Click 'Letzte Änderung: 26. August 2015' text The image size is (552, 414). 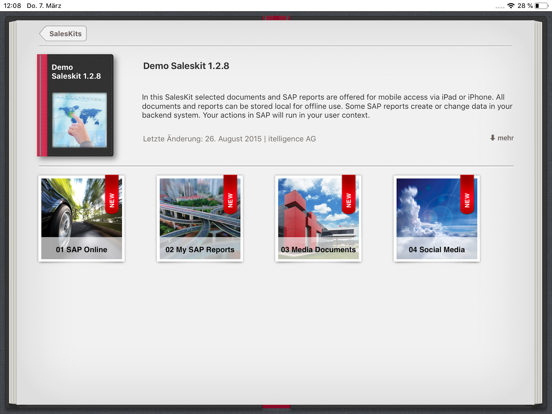point(202,139)
